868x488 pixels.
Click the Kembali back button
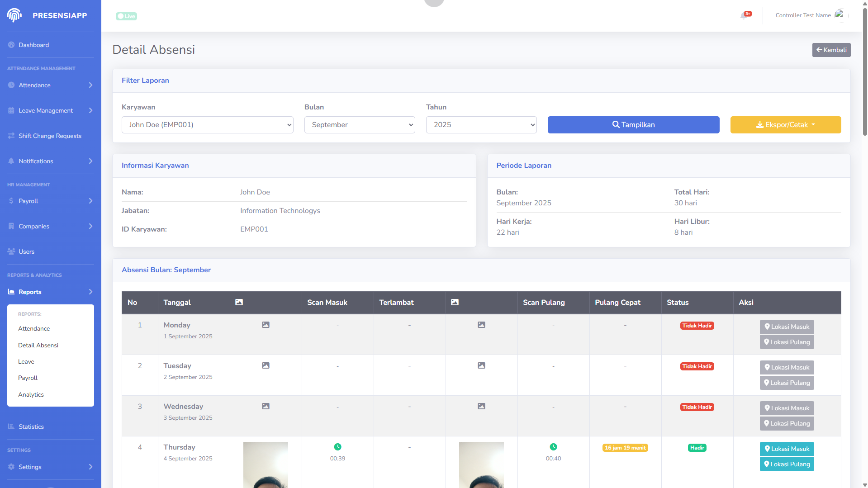coord(831,50)
